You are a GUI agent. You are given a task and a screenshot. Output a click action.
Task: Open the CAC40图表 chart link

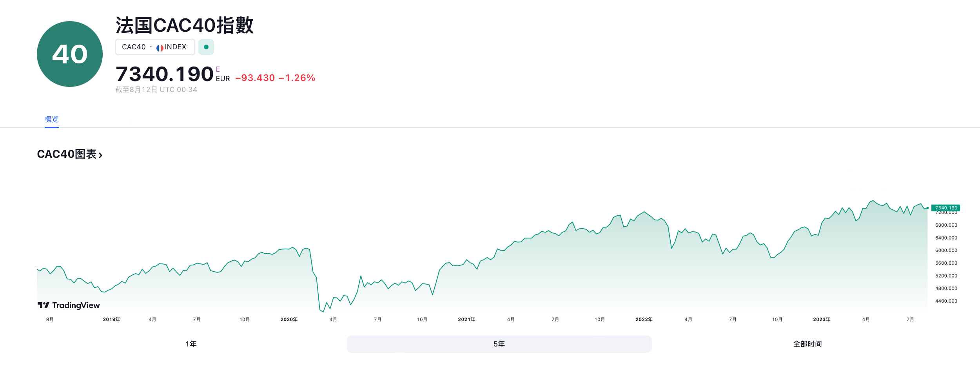point(67,154)
